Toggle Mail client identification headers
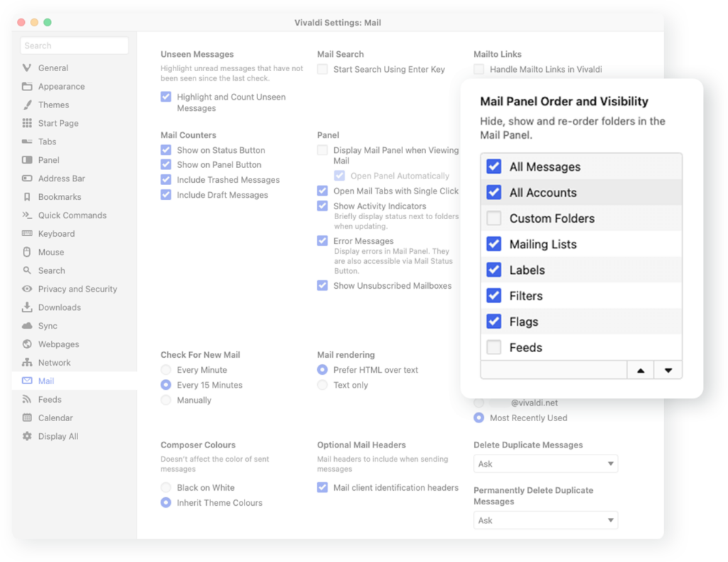Screen dimensions: 728x562 [x=322, y=487]
